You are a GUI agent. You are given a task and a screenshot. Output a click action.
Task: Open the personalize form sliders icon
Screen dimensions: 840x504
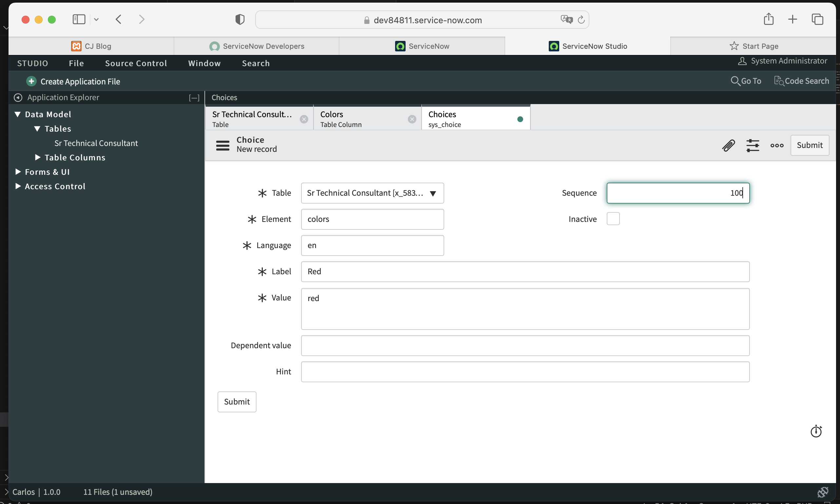[752, 145]
